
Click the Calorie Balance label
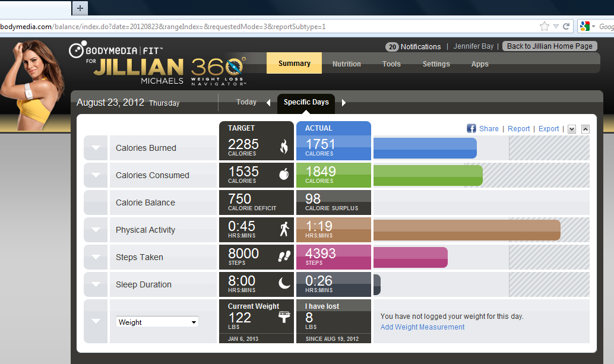(145, 202)
